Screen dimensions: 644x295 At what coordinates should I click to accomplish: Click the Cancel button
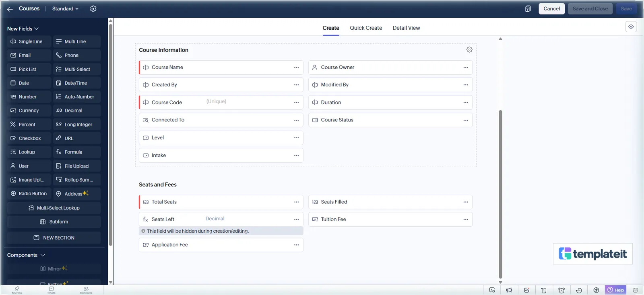click(552, 9)
